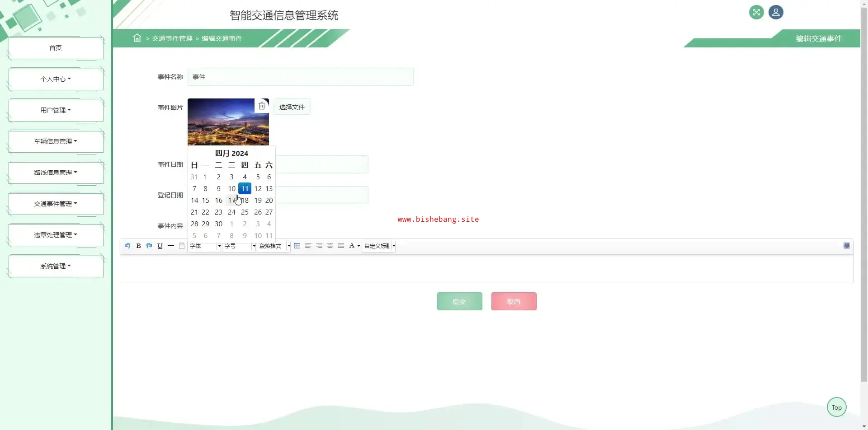
Task: Undo the last edit in the editor
Action: point(127,246)
